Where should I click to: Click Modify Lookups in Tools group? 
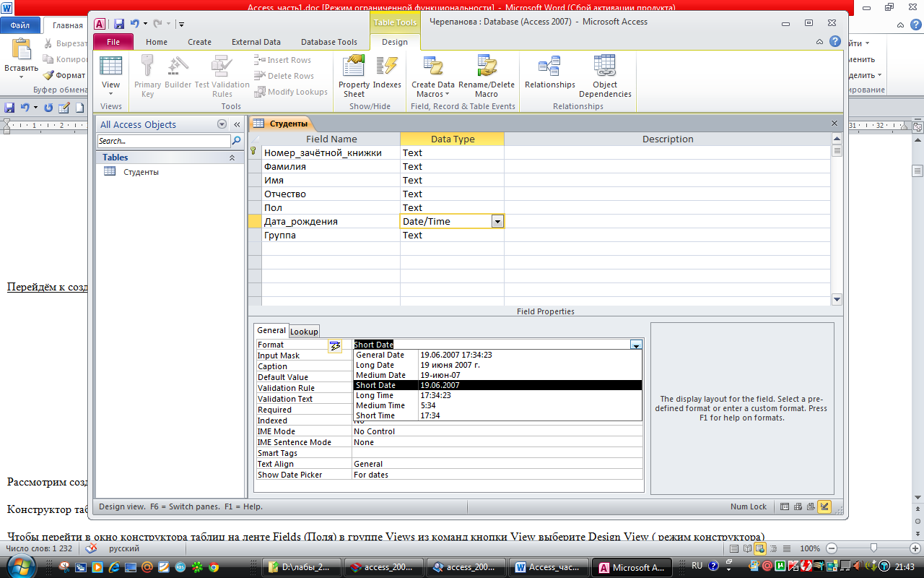coord(291,92)
